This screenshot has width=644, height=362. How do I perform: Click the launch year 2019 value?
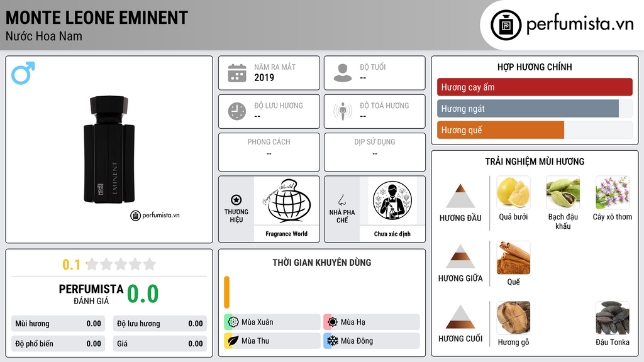click(x=264, y=77)
